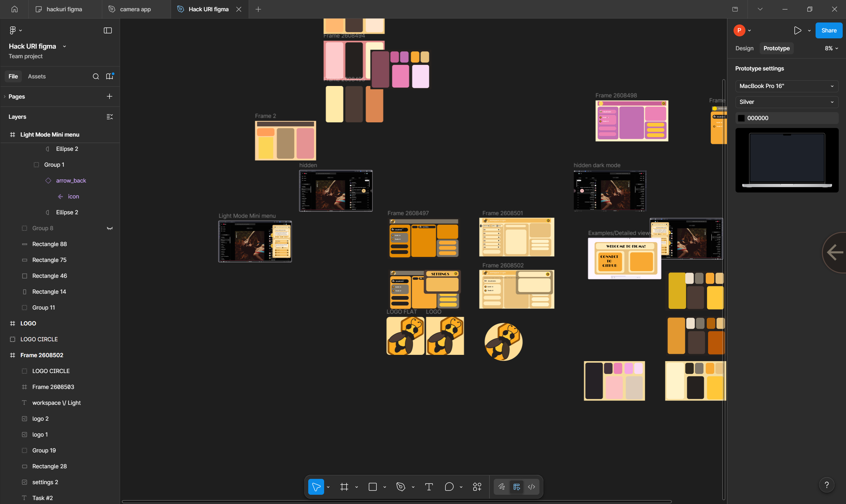The width and height of the screenshot is (846, 504).
Task: Add a new page with plus button
Action: (109, 97)
